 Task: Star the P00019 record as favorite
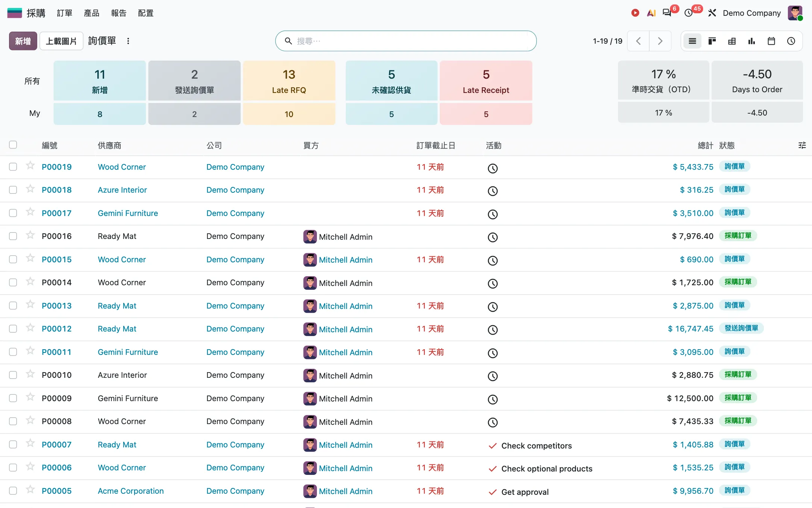pos(30,166)
